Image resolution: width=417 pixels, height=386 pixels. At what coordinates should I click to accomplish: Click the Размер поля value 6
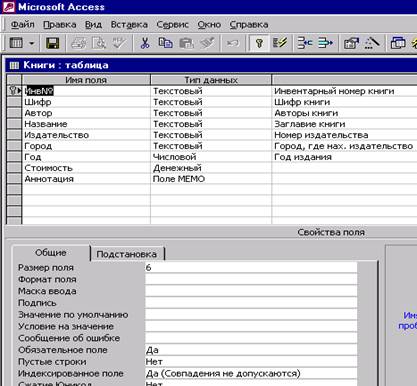click(251, 268)
